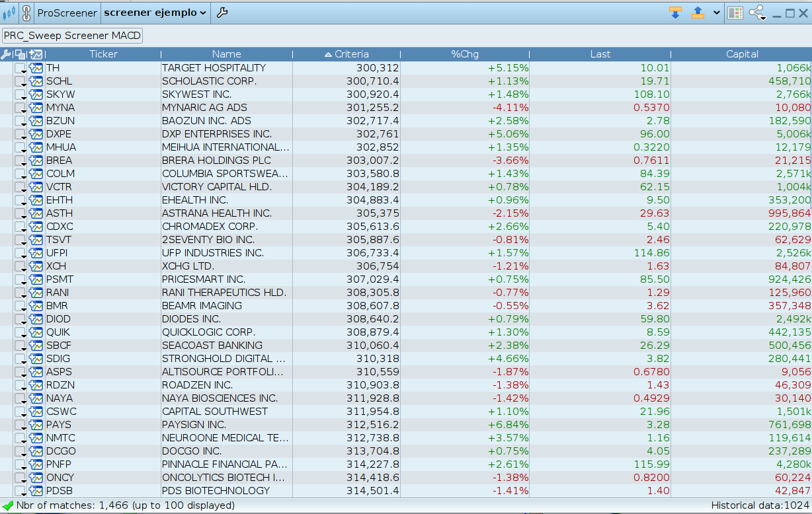Tick the checkbox for XCH row

(20, 266)
